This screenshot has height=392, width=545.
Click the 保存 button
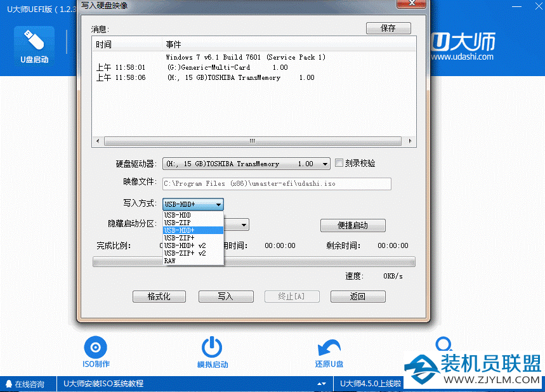[388, 28]
